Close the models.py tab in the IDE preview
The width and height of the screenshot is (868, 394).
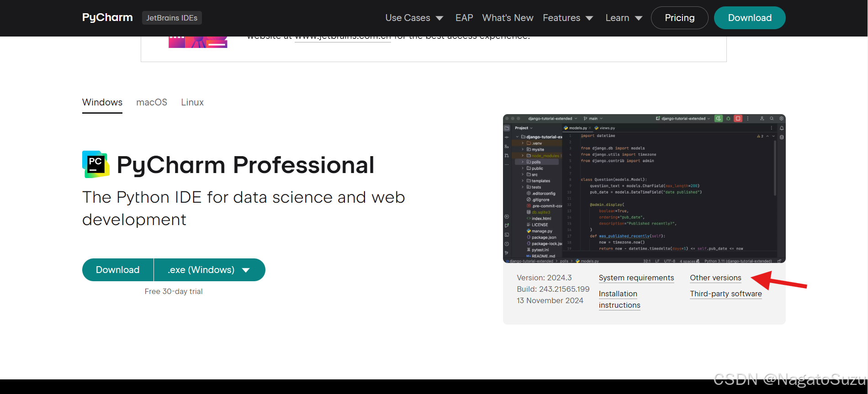(x=590, y=128)
